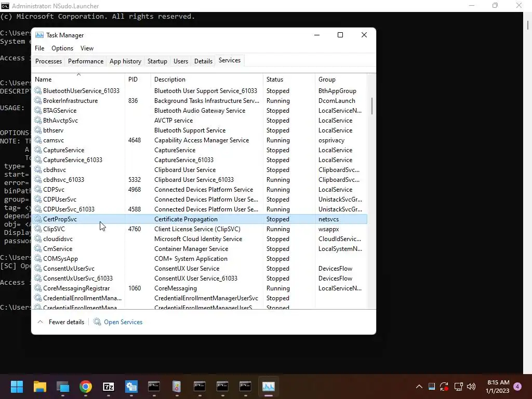Switch to Task Manager taskbar icon
This screenshot has width=532, height=399.
[x=269, y=387]
